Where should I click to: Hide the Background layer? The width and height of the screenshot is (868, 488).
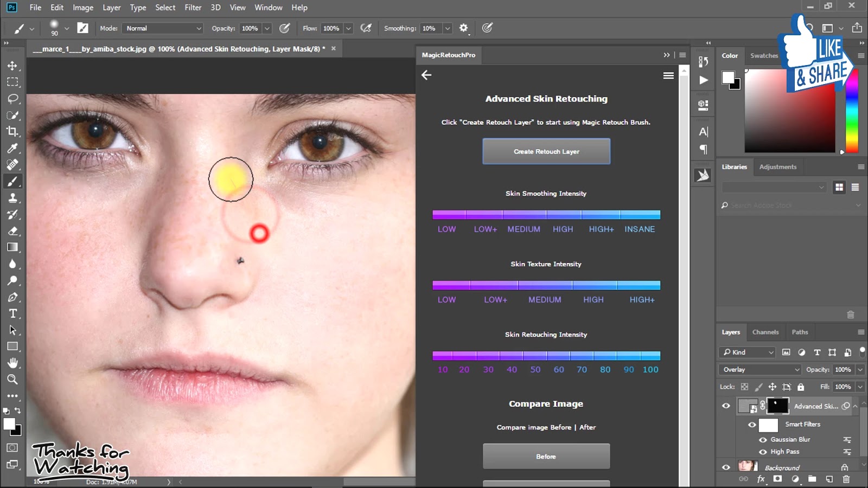(x=725, y=467)
